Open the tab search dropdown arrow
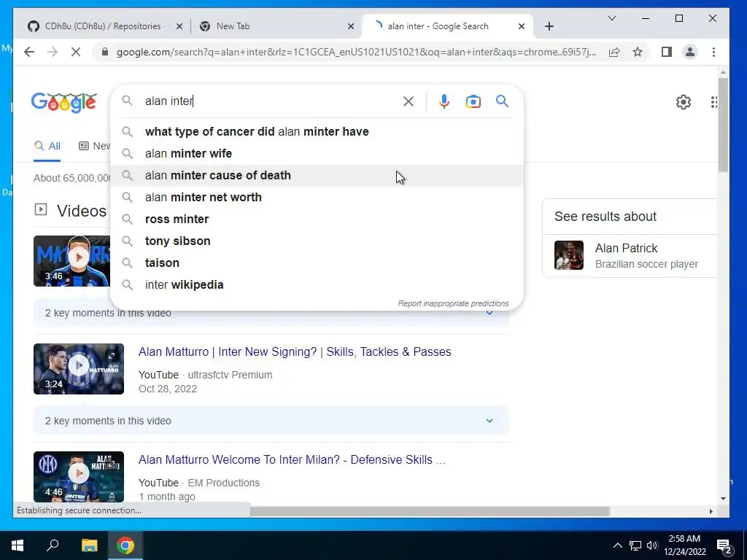 (612, 18)
